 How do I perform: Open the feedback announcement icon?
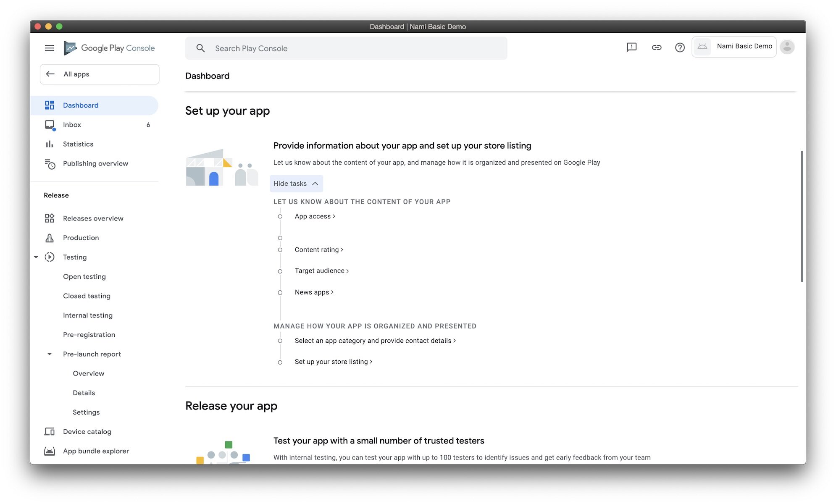tap(631, 47)
